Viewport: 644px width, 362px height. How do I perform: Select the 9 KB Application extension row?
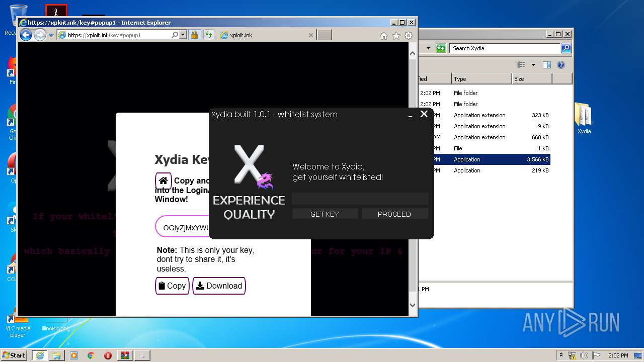(x=484, y=126)
